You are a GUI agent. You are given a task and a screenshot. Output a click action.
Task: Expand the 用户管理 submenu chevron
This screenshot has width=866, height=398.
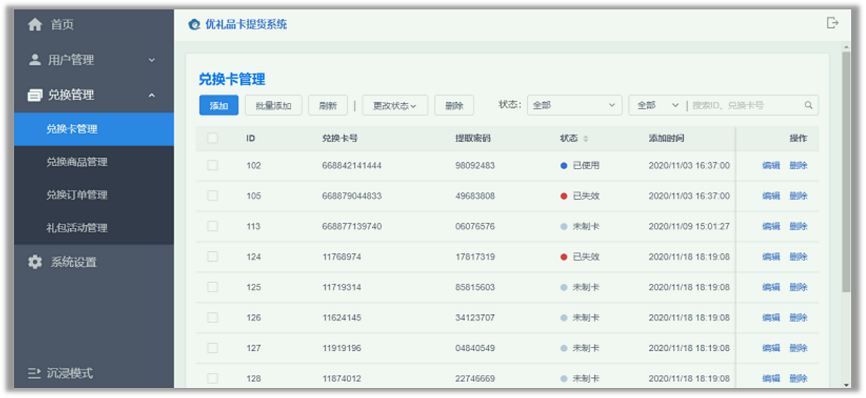(152, 60)
